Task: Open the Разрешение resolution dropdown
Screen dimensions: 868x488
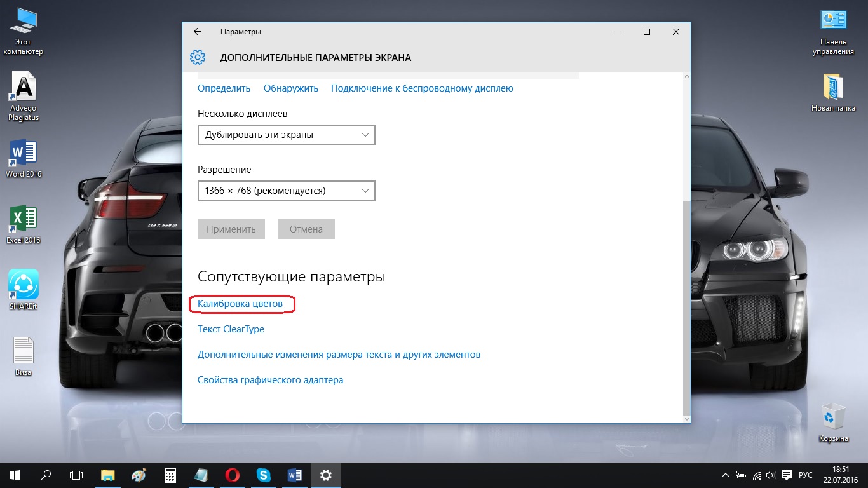Action: (x=286, y=191)
